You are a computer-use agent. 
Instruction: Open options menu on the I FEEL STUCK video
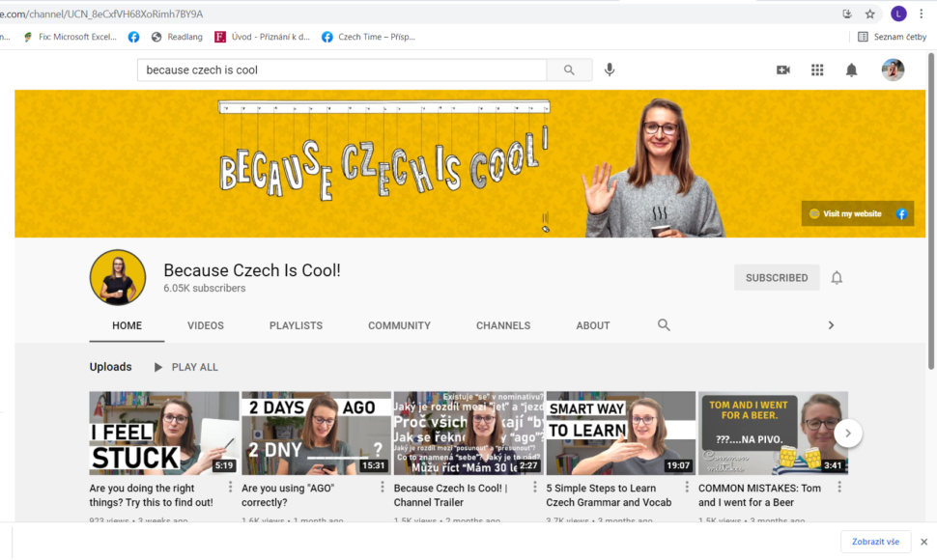tap(229, 489)
